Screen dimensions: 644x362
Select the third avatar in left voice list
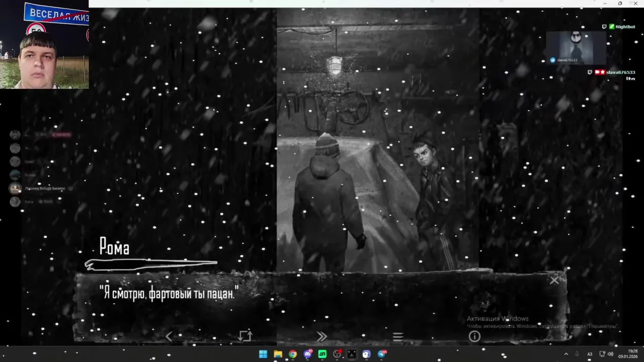coord(15,161)
